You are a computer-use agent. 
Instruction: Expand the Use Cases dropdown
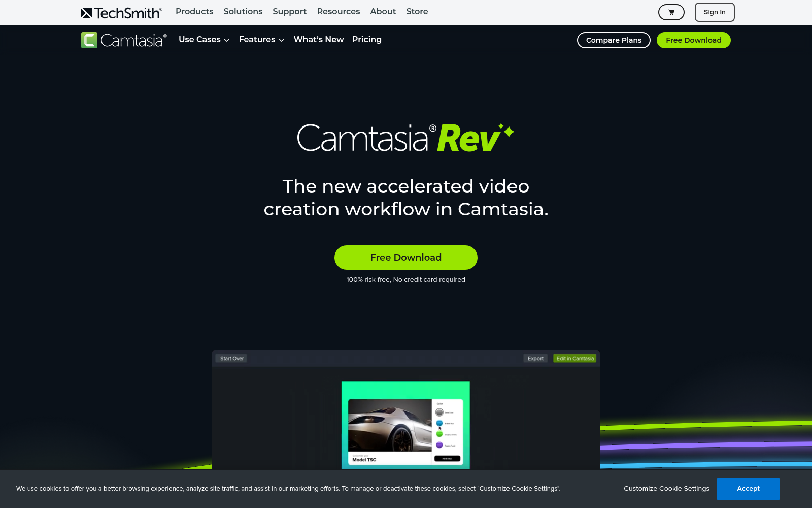click(x=204, y=40)
